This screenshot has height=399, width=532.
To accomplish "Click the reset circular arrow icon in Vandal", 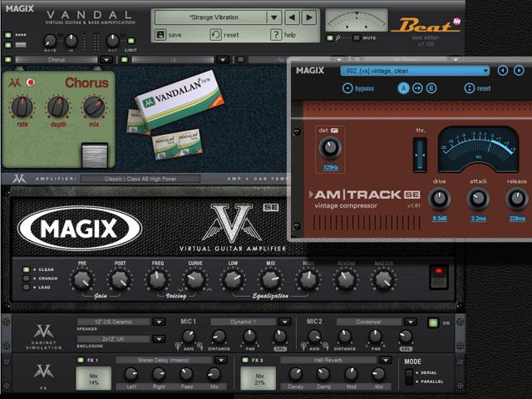I will 215,35.
